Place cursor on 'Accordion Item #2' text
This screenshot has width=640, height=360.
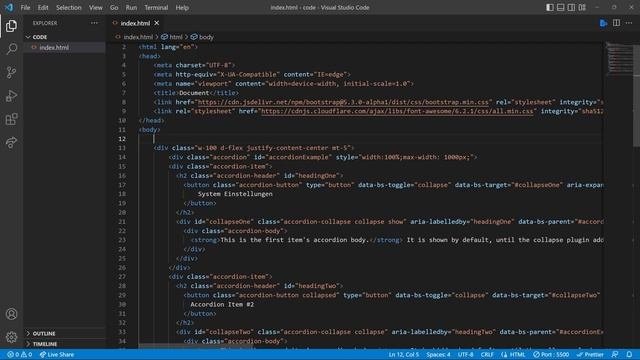pos(222,304)
